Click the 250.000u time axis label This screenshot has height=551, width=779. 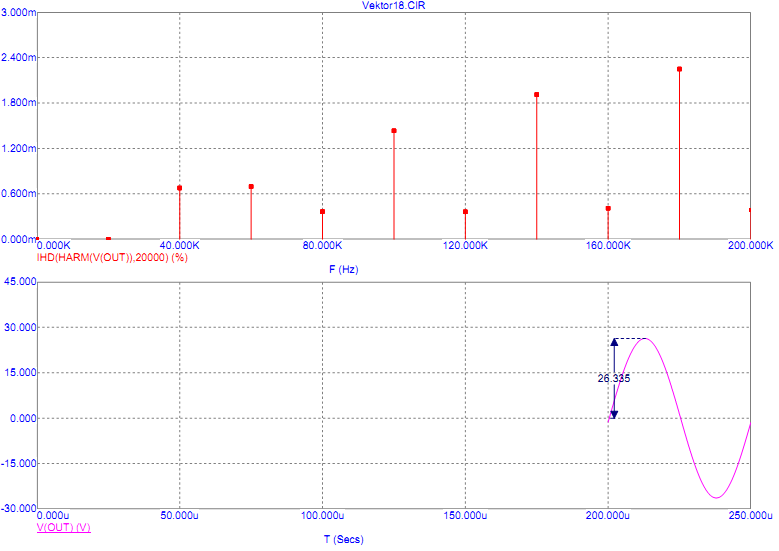tap(751, 516)
